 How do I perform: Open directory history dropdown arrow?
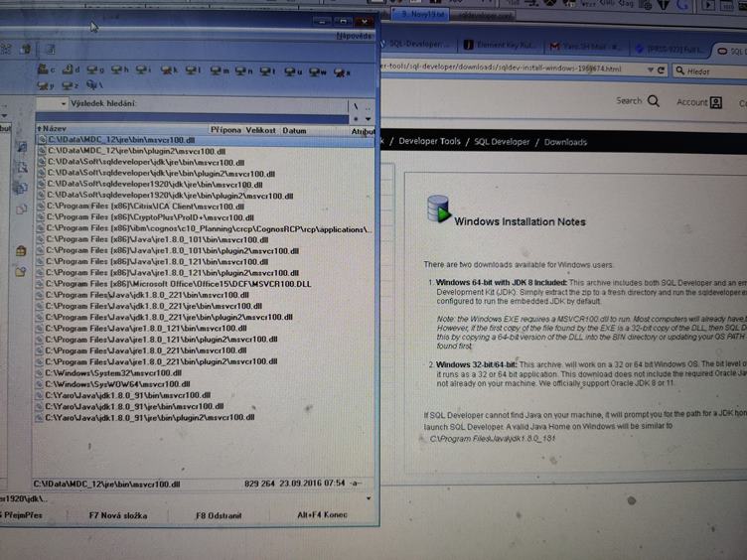(368, 119)
